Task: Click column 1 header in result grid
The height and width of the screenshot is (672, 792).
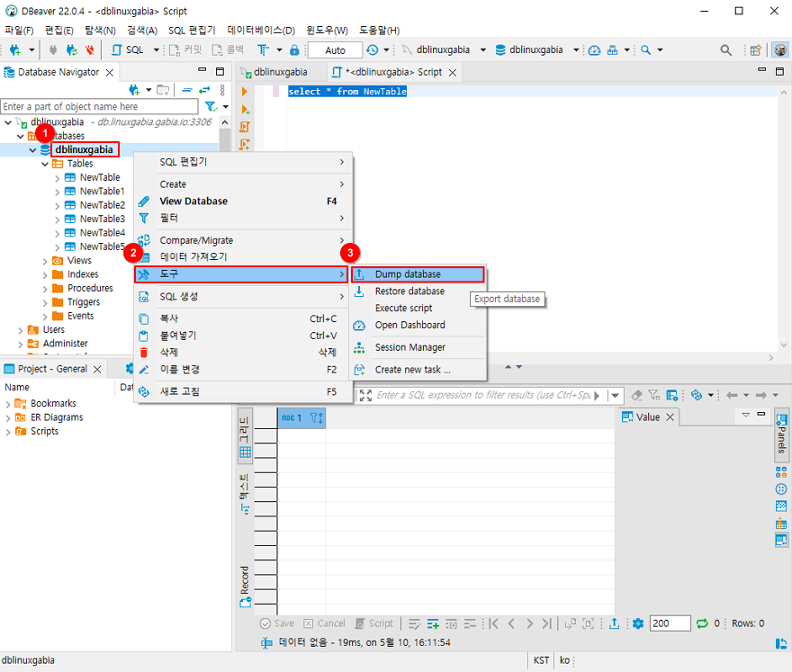Action: point(301,418)
